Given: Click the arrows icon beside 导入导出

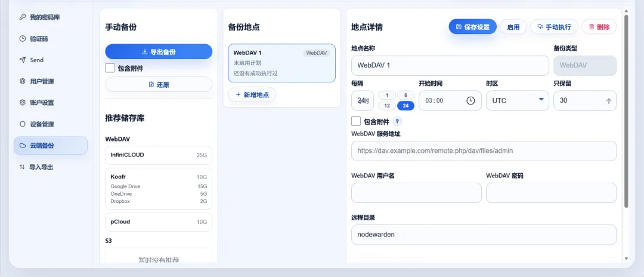Looking at the screenshot, I should pyautogui.click(x=22, y=167).
